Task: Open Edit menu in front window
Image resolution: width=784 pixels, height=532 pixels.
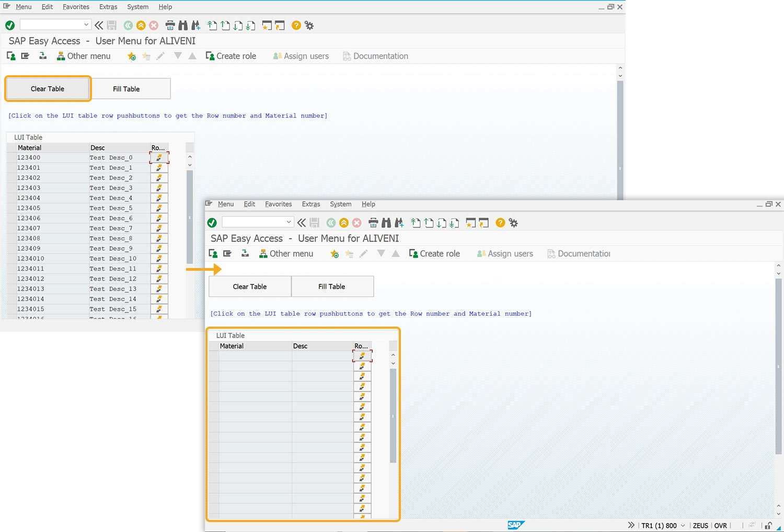Action: pos(249,204)
